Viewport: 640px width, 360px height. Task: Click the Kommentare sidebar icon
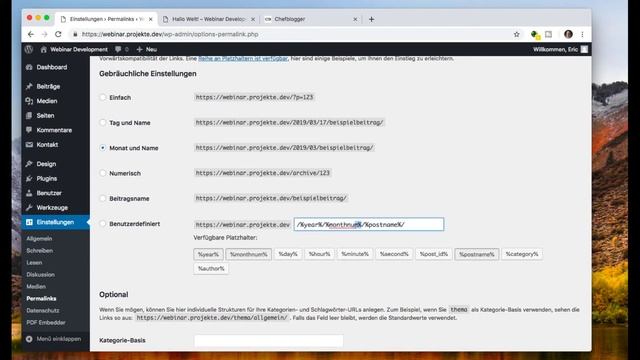point(29,130)
